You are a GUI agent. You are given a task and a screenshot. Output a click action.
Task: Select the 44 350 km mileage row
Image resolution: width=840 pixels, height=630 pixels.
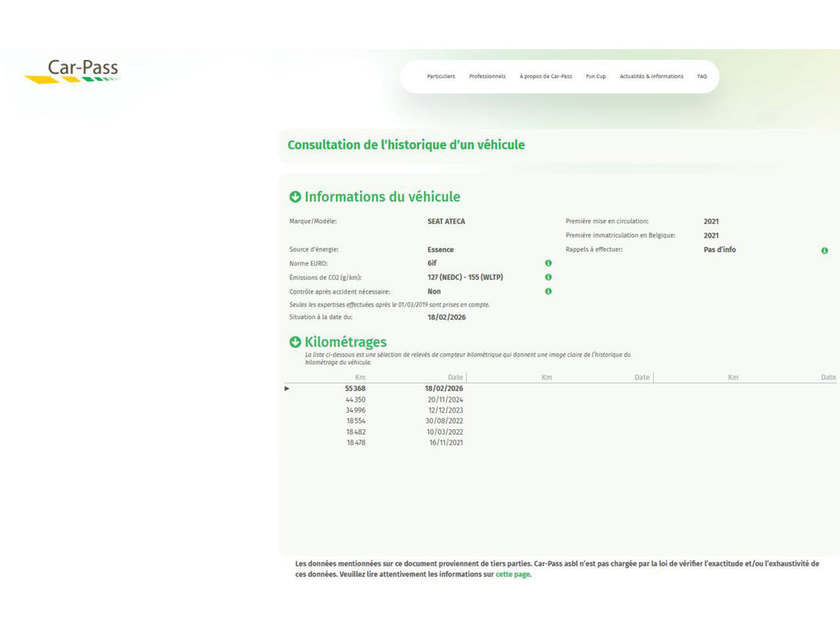pos(356,399)
